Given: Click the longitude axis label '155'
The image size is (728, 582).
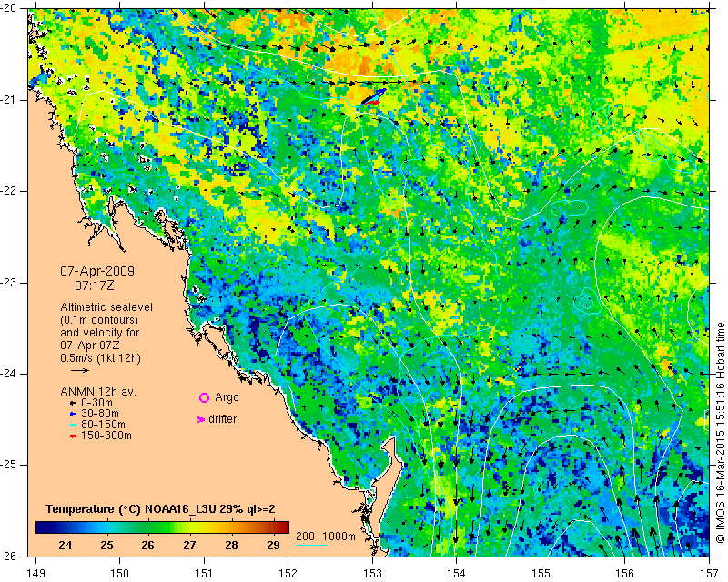Looking at the screenshot, I should 541,574.
